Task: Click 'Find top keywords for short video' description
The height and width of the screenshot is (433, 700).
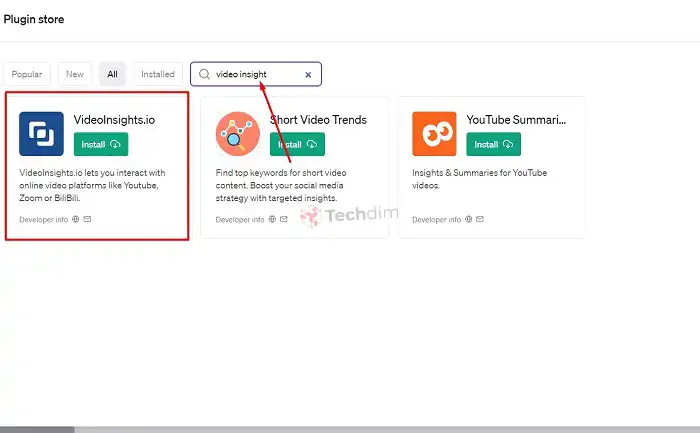Action: tap(281, 185)
